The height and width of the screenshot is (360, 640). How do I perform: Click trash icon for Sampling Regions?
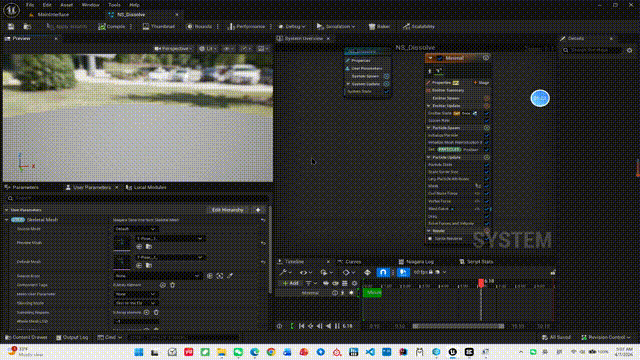click(x=156, y=312)
